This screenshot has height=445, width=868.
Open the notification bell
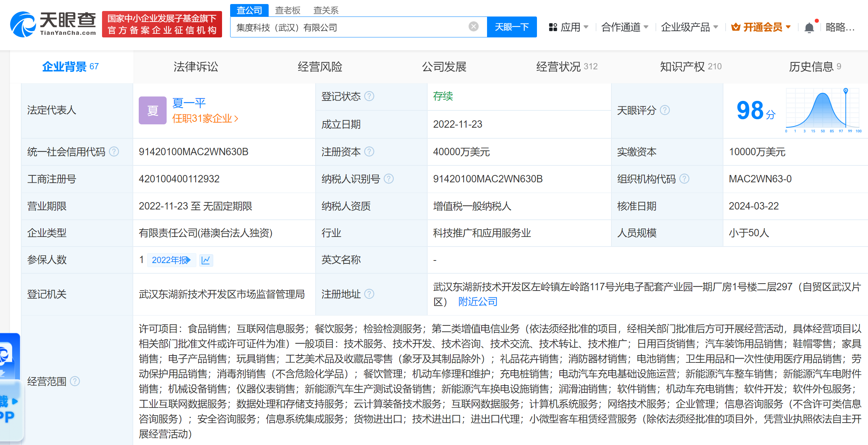click(x=809, y=28)
